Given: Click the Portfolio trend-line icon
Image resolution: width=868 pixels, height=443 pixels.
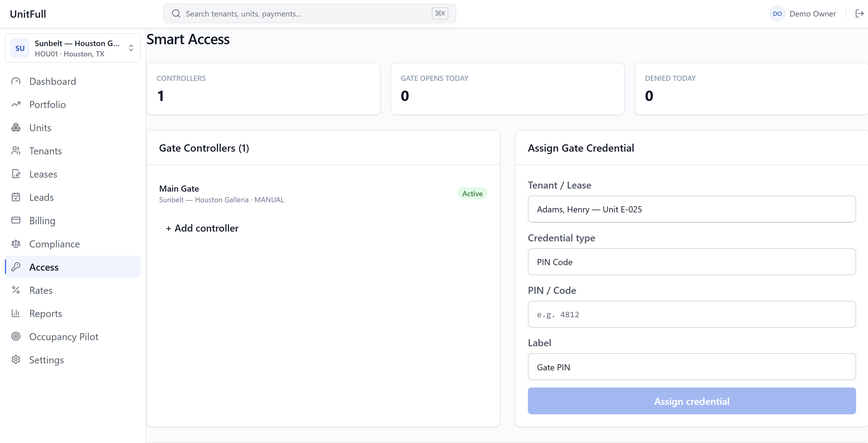Looking at the screenshot, I should pos(16,104).
